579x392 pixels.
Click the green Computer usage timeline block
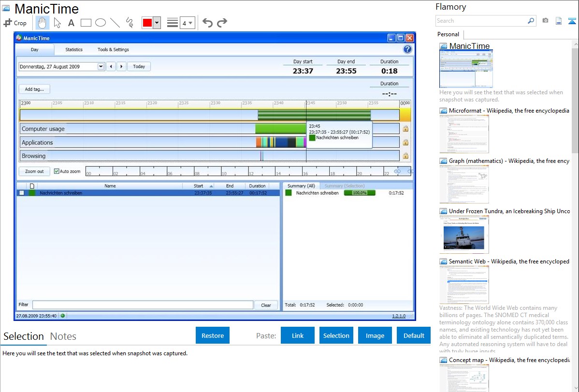pyautogui.click(x=281, y=129)
